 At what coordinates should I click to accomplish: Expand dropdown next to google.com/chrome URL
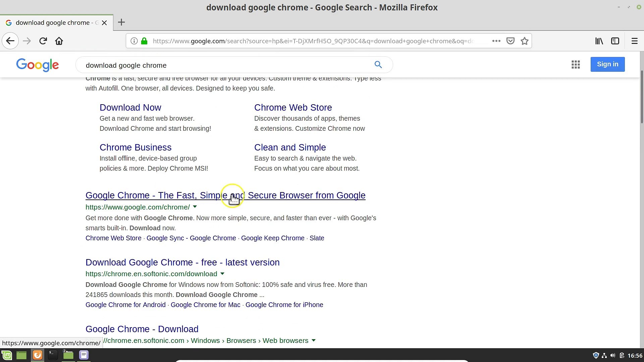[195, 207]
